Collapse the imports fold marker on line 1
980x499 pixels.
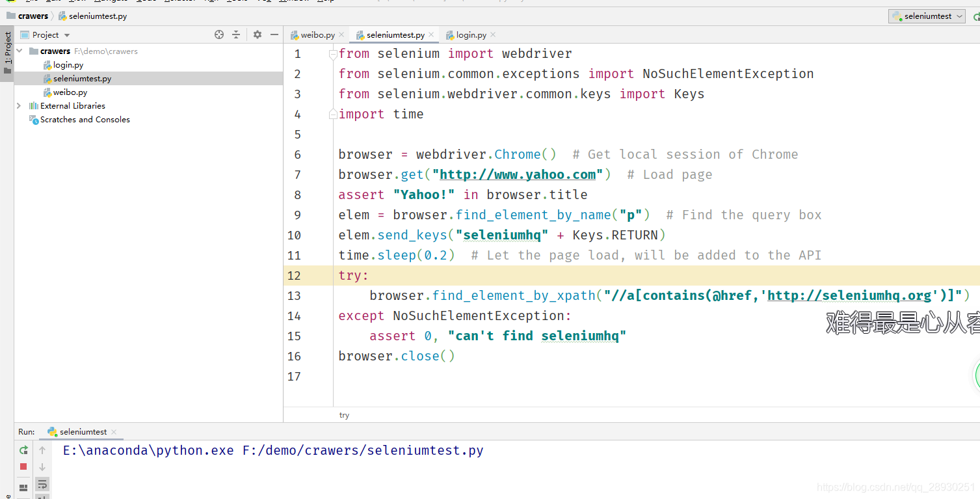pyautogui.click(x=333, y=53)
